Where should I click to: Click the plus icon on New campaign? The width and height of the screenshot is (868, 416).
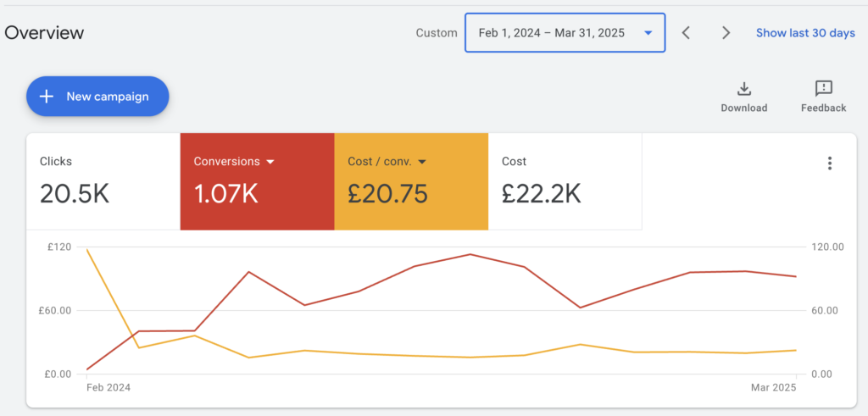coord(47,97)
